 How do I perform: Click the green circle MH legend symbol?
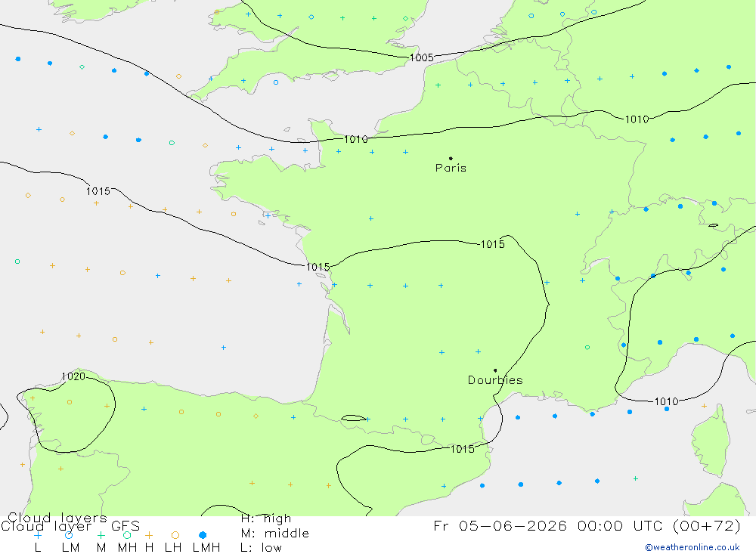(x=127, y=535)
